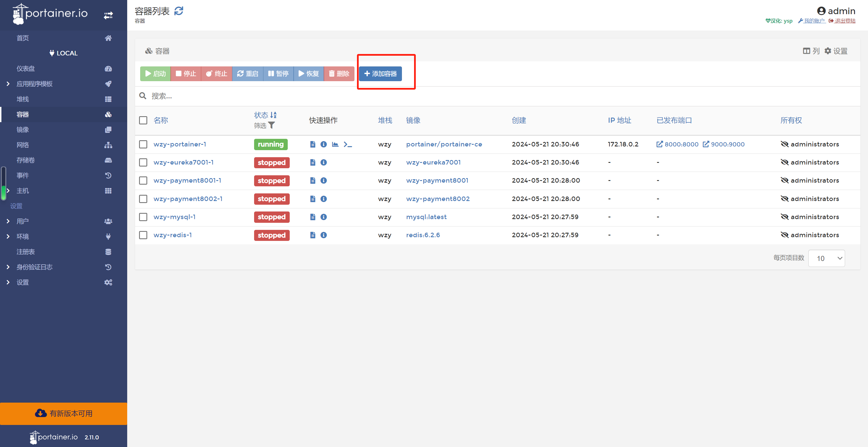This screenshot has width=868, height=447.
Task: Click the inspect info icon for wzy-redis-1
Action: [323, 235]
